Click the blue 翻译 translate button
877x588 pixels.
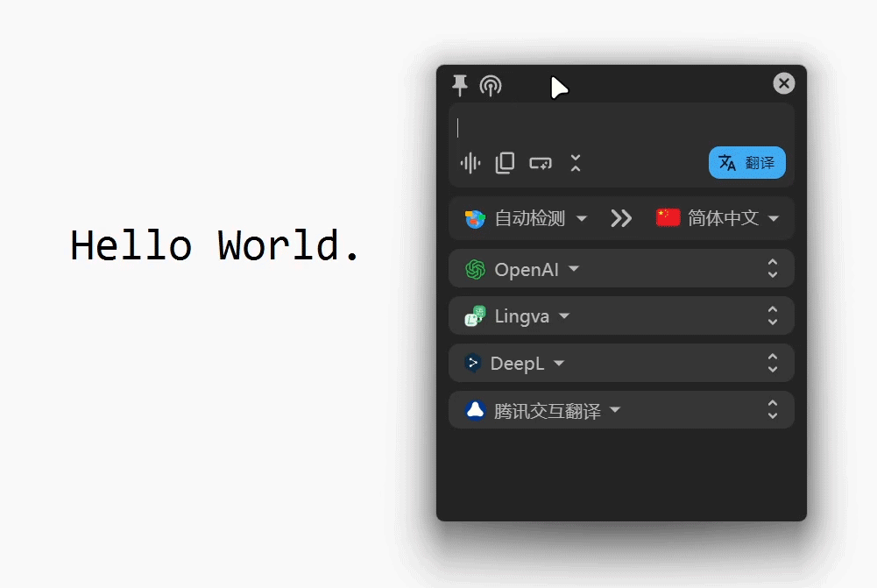[746, 163]
